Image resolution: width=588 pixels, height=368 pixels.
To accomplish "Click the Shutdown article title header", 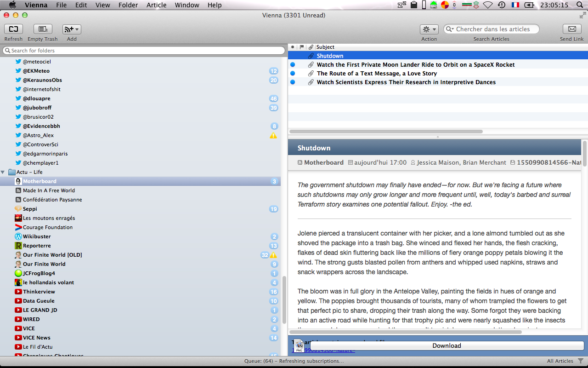I will point(314,148).
